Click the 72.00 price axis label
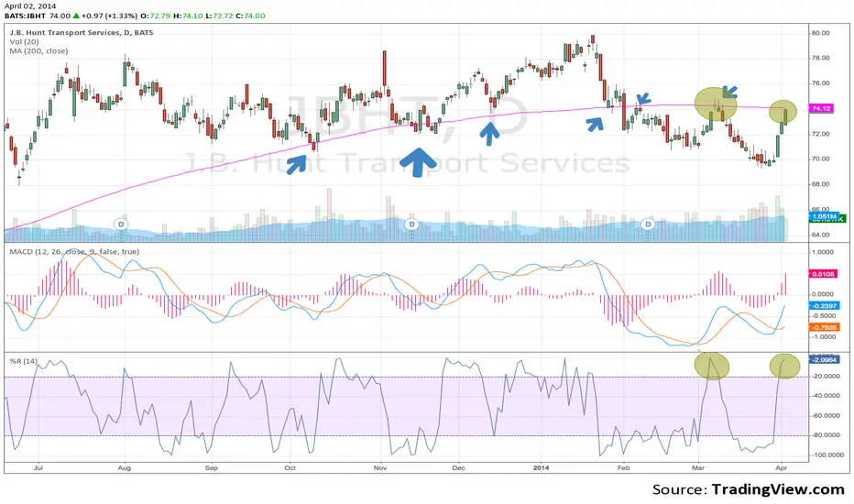 [x=820, y=134]
